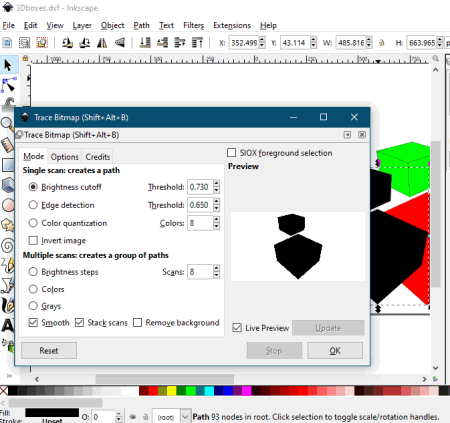Viewport: 450px width, 423px height.
Task: Click the Update preview button
Action: tap(328, 328)
